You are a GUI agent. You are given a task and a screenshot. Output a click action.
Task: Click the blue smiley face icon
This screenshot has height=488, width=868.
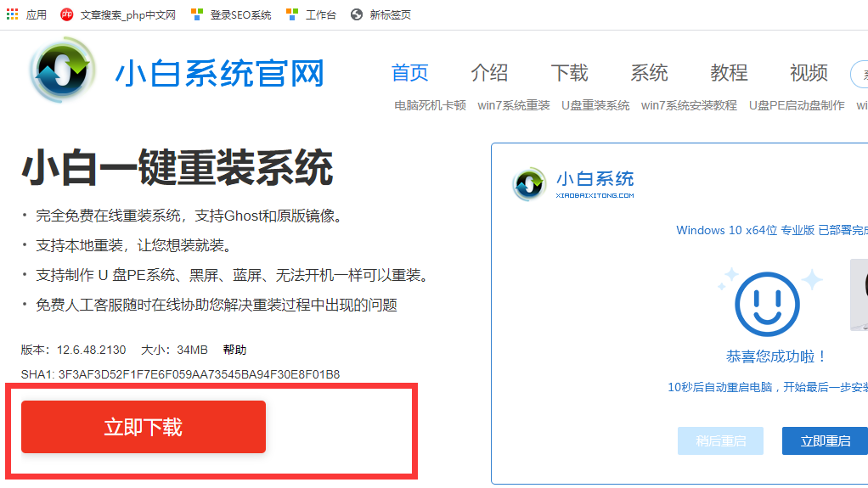click(767, 304)
